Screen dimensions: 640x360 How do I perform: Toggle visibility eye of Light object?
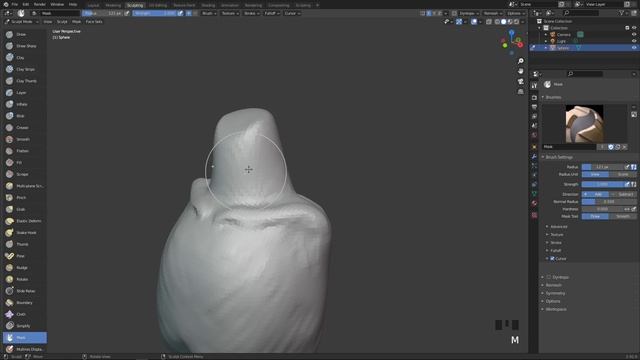(x=634, y=41)
